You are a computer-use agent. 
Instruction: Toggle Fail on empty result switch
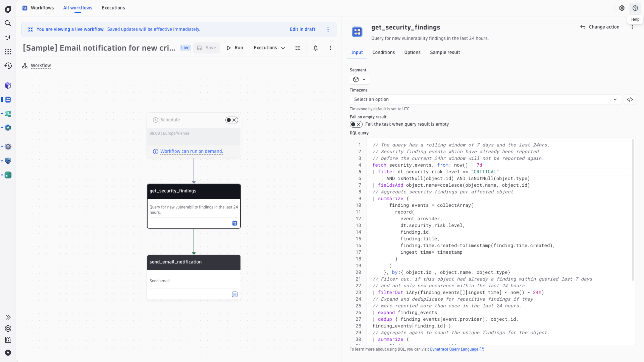click(356, 124)
